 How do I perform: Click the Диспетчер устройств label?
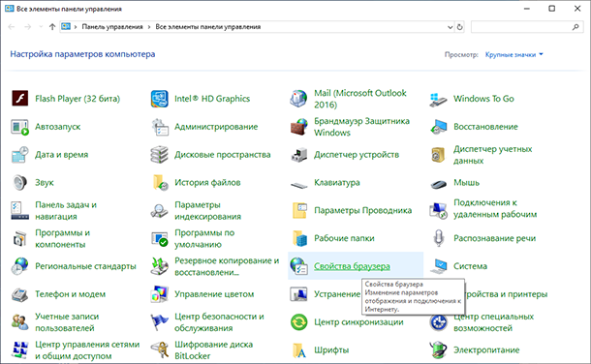coord(357,155)
